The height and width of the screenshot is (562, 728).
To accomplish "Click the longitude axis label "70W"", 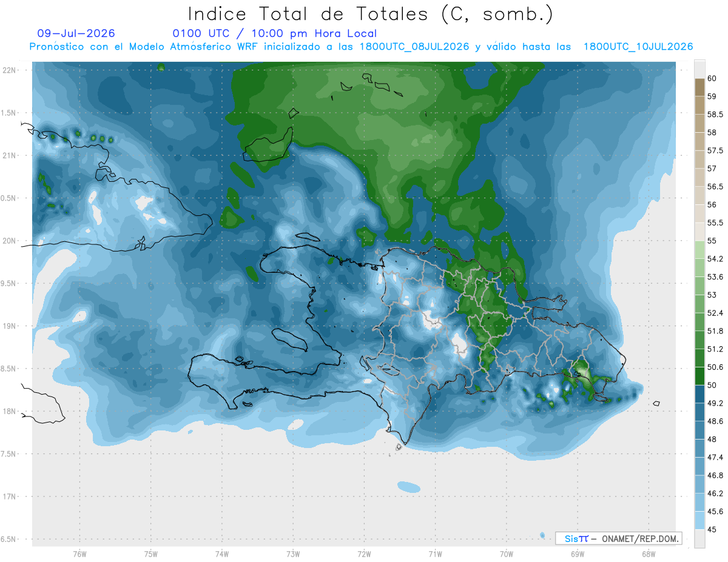I will tap(506, 554).
